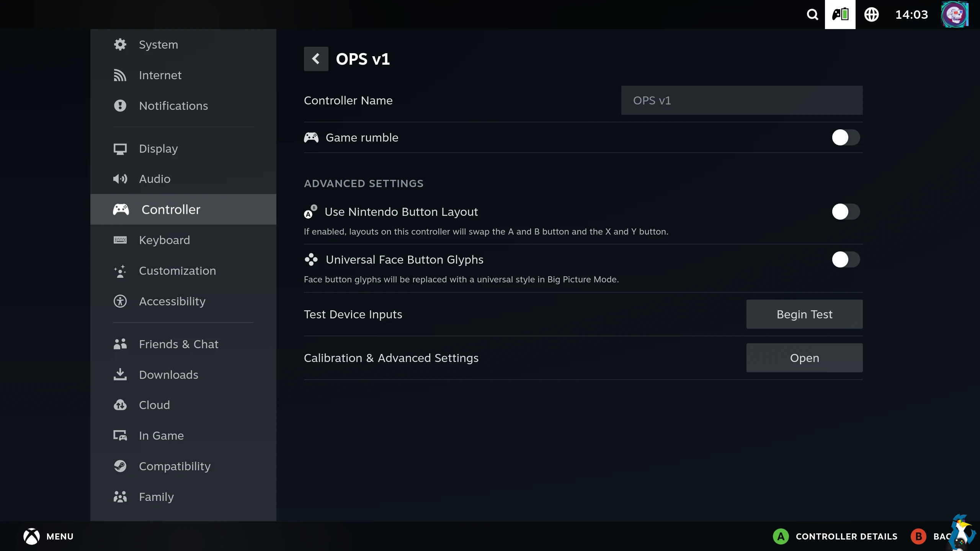Screen dimensions: 980x551
Task: Click the green A button glyph
Action: tap(781, 536)
